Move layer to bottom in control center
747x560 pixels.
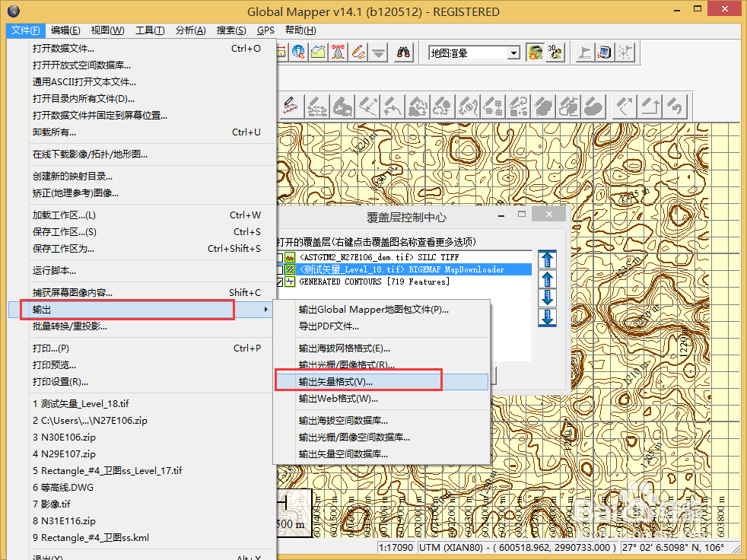tap(548, 317)
